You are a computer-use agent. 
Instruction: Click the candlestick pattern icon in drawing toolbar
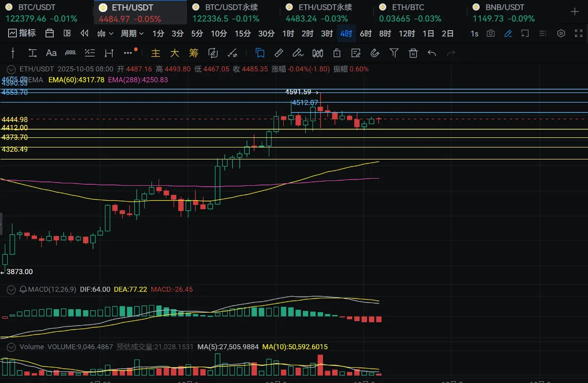pos(317,53)
